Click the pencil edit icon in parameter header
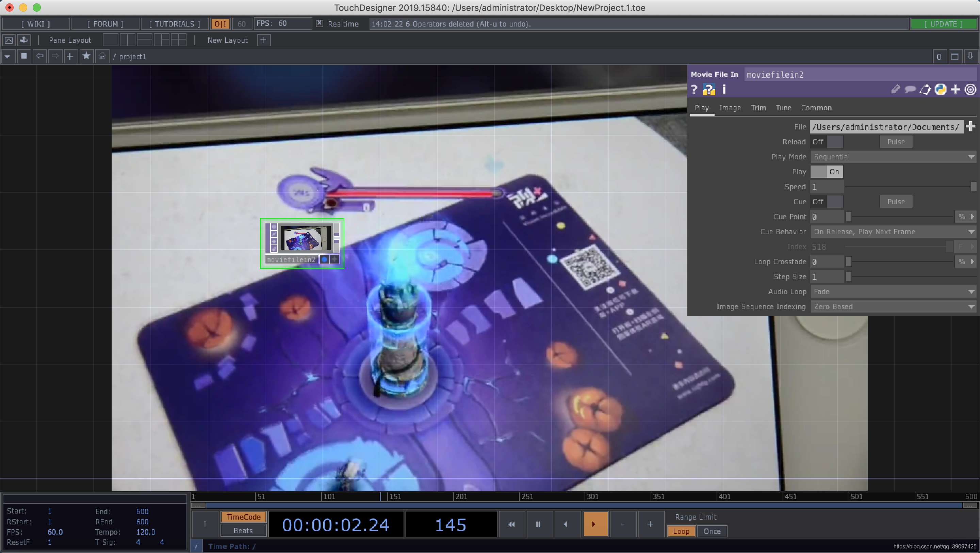 point(896,90)
